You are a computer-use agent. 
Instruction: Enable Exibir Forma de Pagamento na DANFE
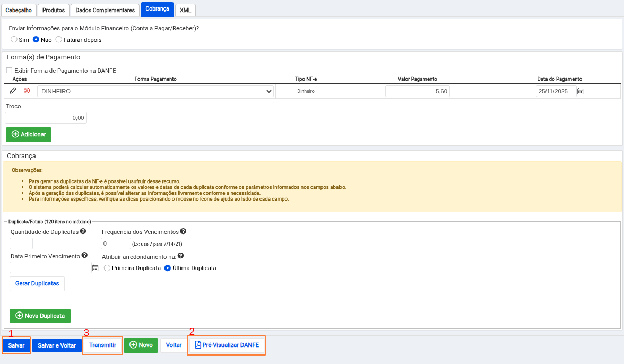coord(9,70)
